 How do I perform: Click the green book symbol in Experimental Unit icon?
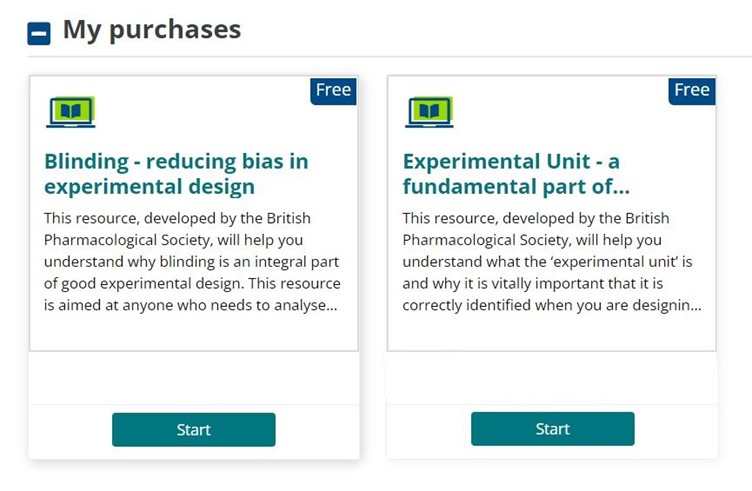429,111
